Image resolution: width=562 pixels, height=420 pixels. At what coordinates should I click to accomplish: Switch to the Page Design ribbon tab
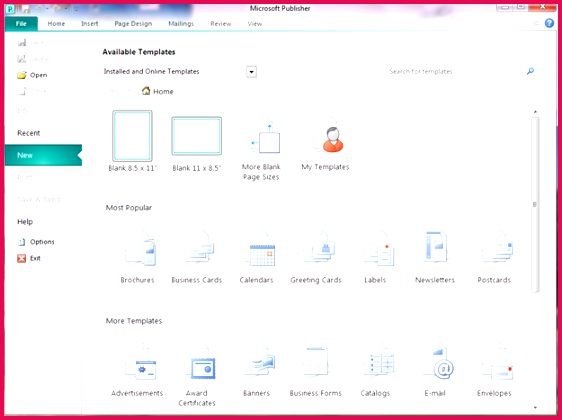pyautogui.click(x=133, y=24)
